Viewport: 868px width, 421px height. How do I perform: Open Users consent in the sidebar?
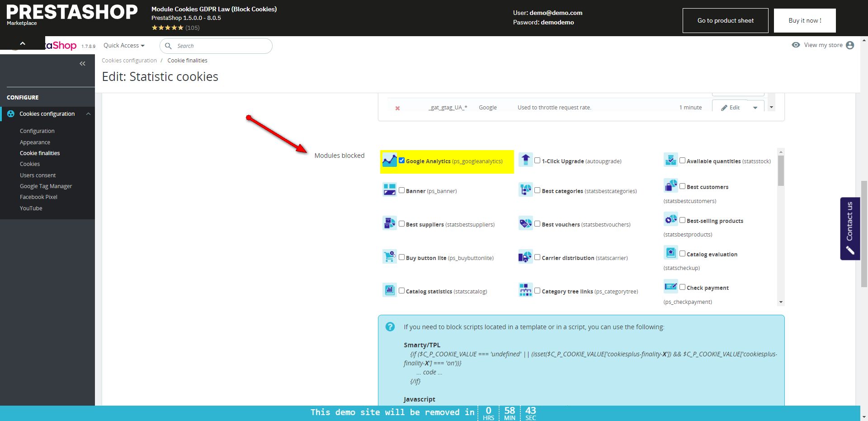click(38, 175)
